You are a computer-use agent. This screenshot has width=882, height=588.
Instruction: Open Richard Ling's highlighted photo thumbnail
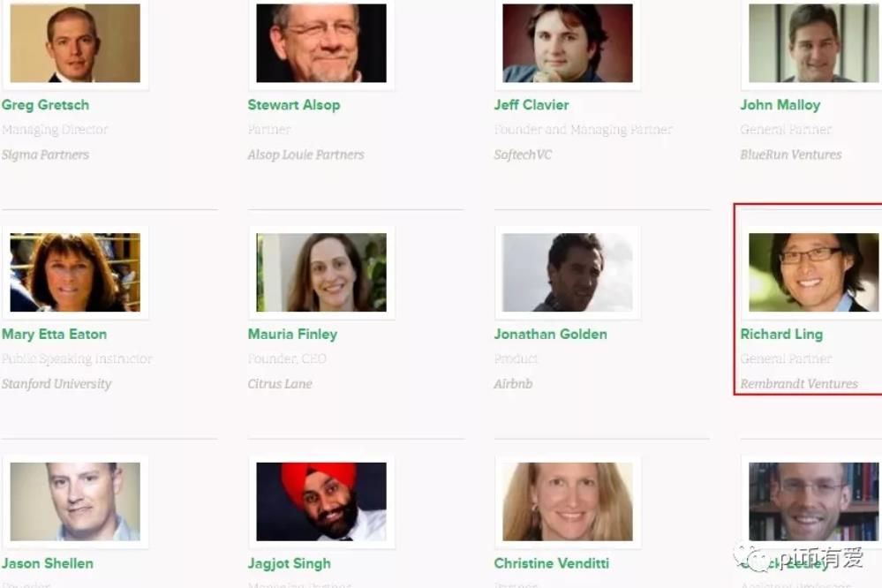point(814,272)
